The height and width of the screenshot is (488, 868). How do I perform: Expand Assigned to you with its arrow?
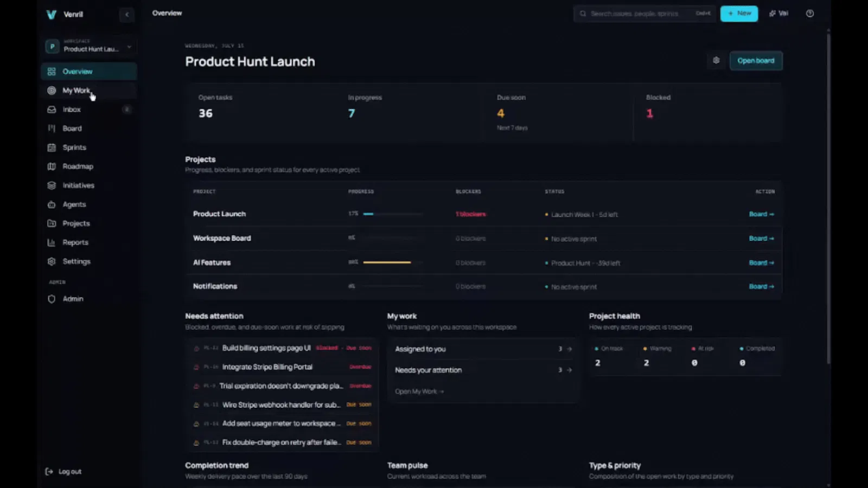(x=569, y=349)
